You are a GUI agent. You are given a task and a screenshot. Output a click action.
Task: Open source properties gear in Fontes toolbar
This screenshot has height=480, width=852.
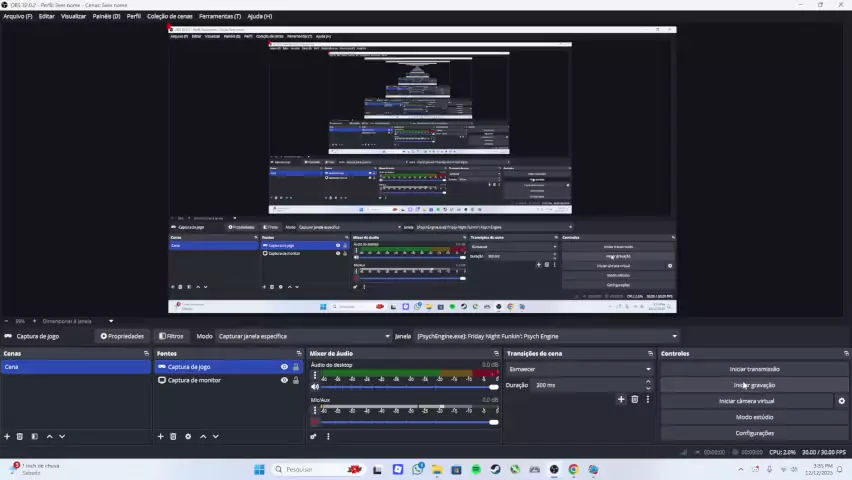tap(188, 436)
